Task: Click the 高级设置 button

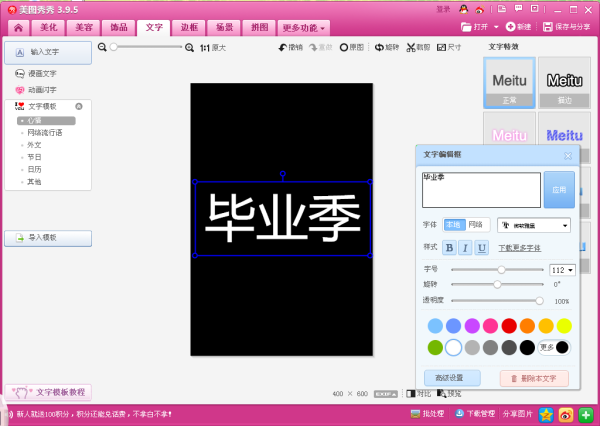Action: pos(452,378)
